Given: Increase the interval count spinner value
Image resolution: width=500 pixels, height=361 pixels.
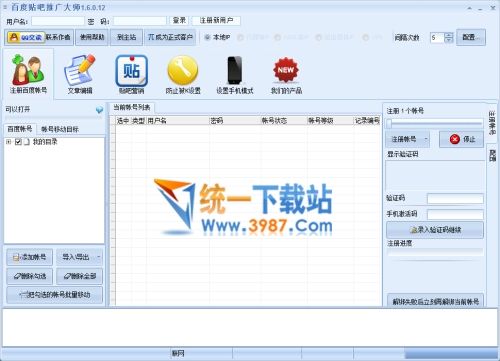Looking at the screenshot, I should coord(449,34).
